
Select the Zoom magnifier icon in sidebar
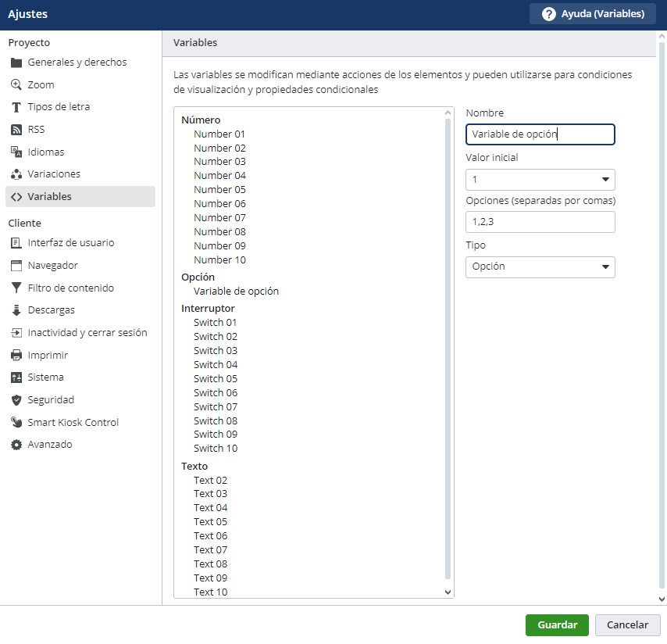(x=16, y=84)
